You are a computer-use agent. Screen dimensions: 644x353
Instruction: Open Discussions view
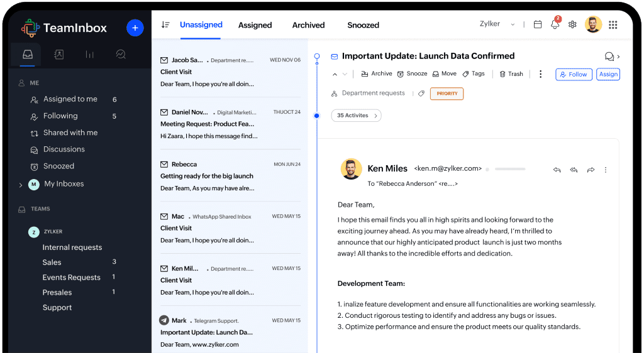coord(64,149)
